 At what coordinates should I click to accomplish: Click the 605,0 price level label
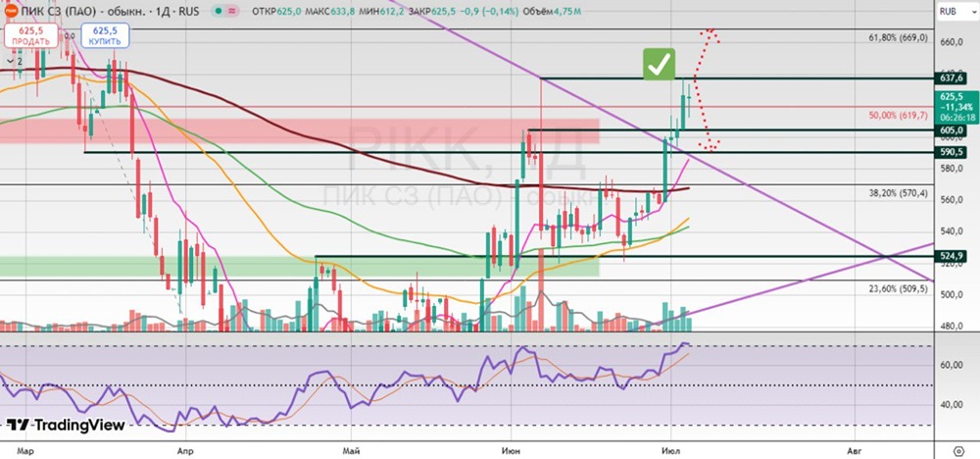pos(950,130)
